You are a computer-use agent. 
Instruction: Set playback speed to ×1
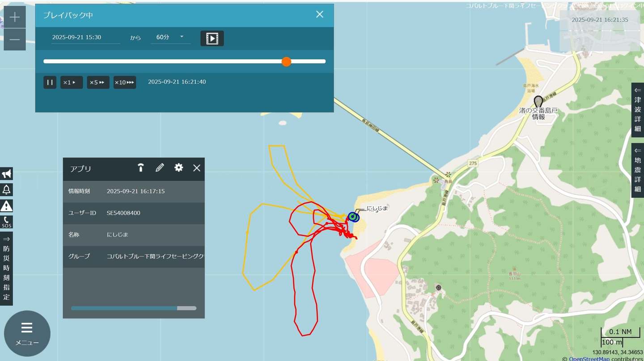[72, 83]
